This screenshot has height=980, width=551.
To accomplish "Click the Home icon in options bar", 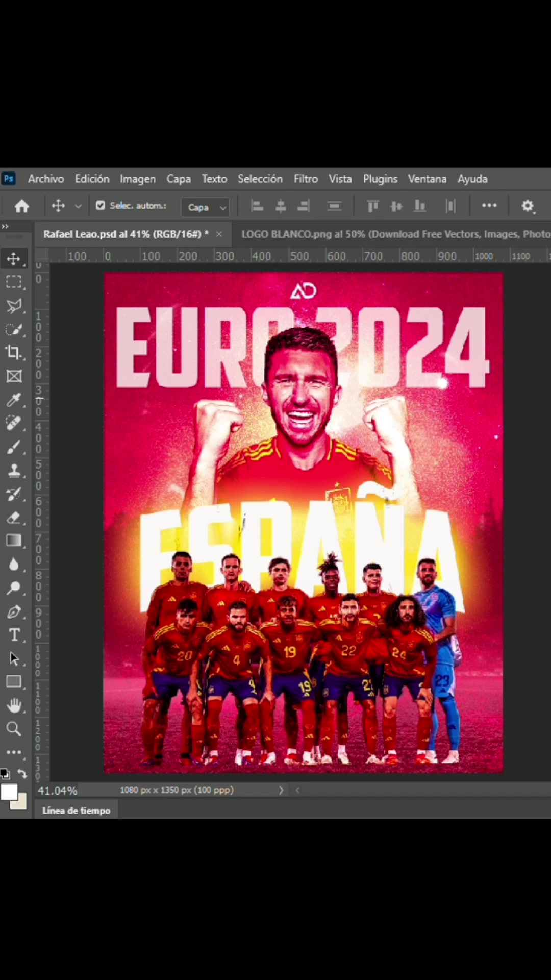I will (x=21, y=206).
